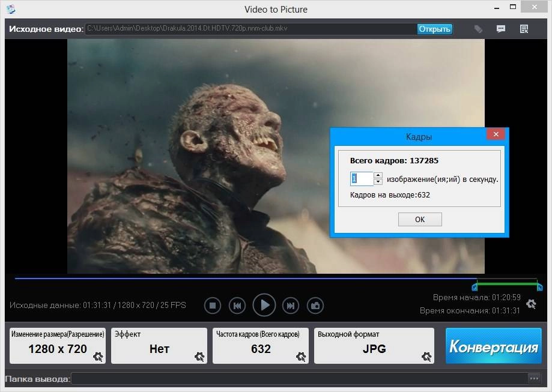Click the start trim marker on timeline
The width and height of the screenshot is (552, 392).
coord(475,288)
